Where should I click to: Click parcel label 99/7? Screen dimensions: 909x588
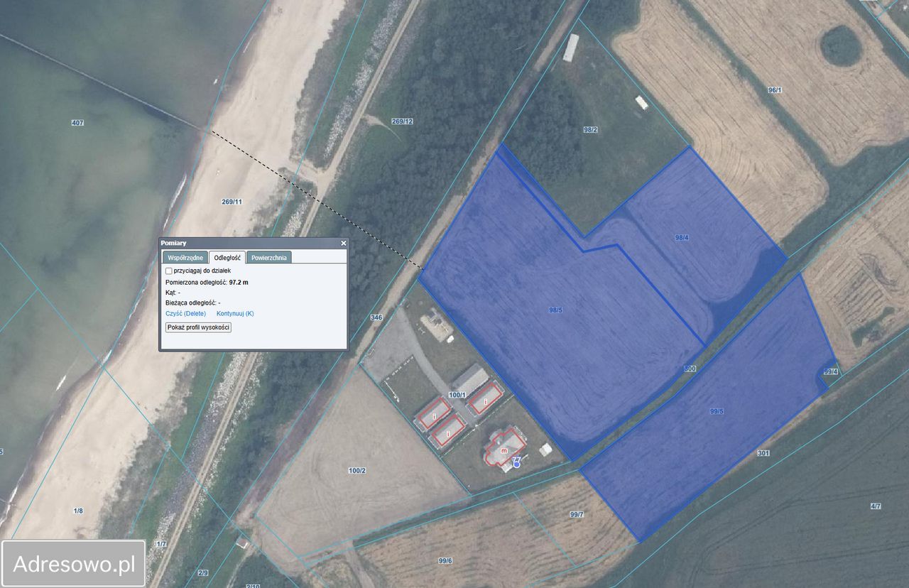pyautogui.click(x=577, y=514)
